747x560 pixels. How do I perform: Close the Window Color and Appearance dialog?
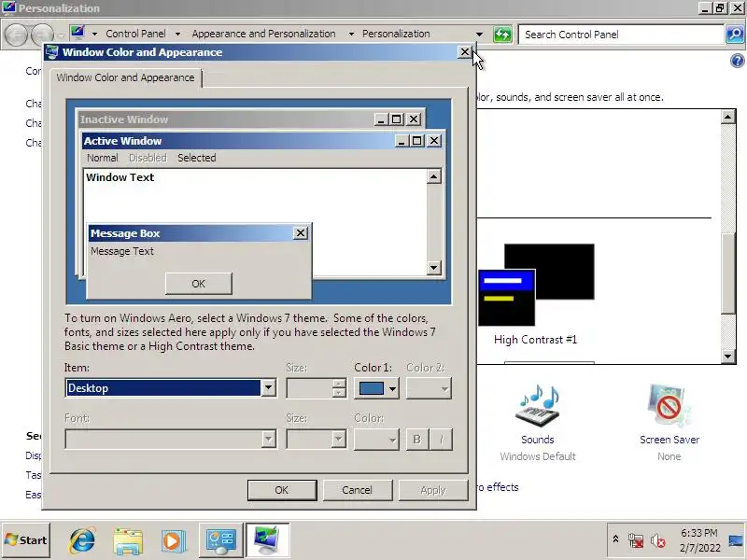tap(464, 52)
